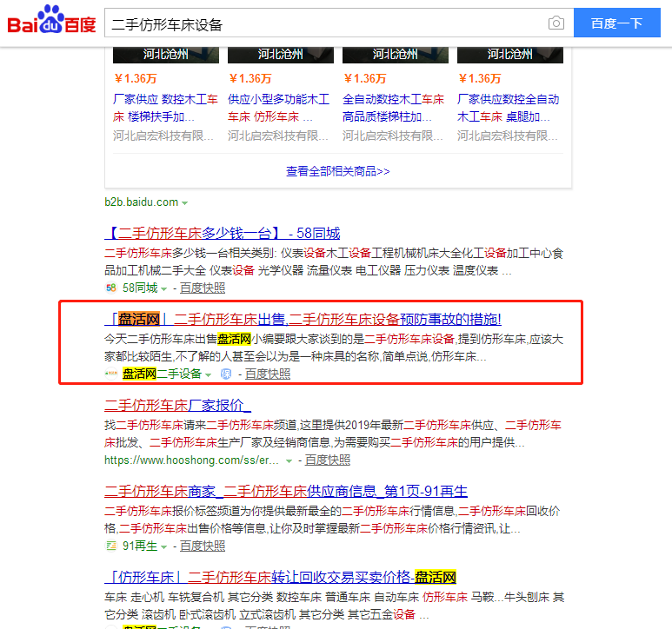The width and height of the screenshot is (672, 629).
Task: Click 91再生 source name text
Action: (140, 546)
